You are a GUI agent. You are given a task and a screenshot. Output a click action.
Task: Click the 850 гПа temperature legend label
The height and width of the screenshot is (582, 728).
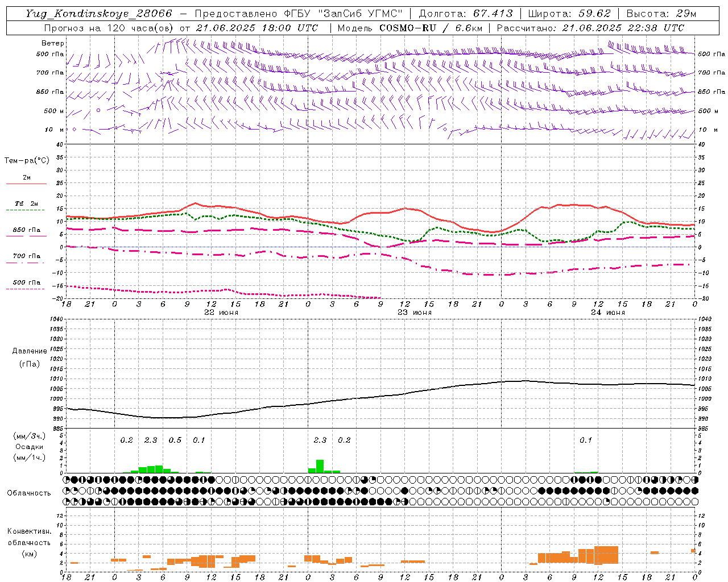tap(27, 230)
